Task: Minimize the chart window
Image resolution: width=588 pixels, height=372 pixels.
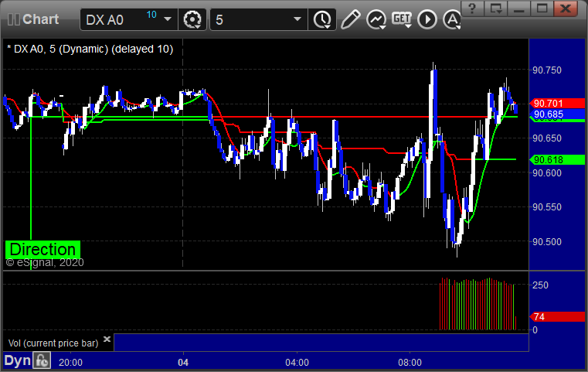Action: [518, 9]
